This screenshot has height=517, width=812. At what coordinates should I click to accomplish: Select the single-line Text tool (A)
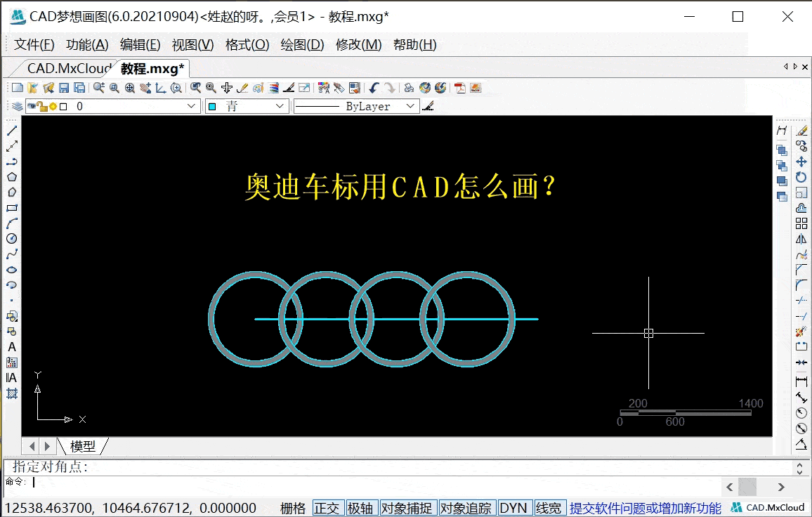pyautogui.click(x=12, y=347)
